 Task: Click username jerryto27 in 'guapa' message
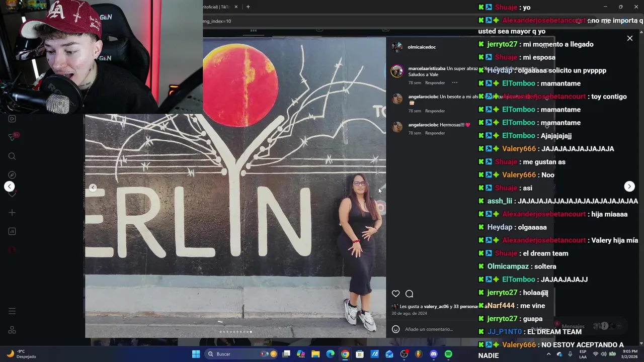(502, 319)
